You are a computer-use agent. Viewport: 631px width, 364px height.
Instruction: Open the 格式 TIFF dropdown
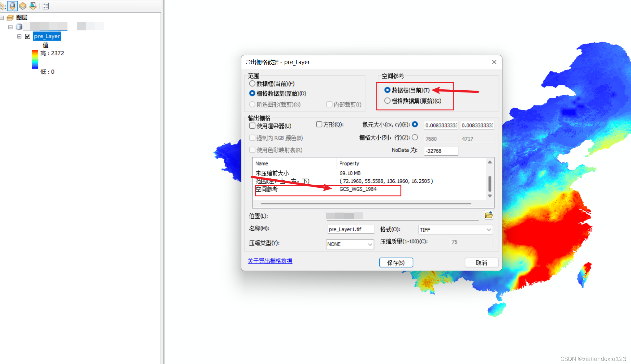pyautogui.click(x=455, y=230)
